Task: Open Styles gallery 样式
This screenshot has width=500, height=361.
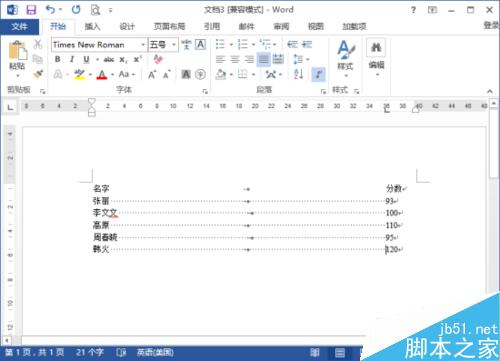Action: point(346,58)
